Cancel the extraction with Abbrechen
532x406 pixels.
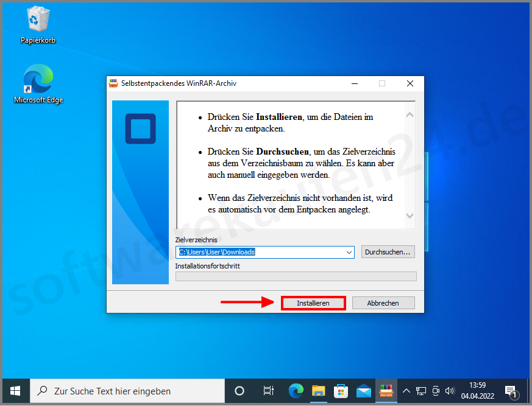point(383,303)
